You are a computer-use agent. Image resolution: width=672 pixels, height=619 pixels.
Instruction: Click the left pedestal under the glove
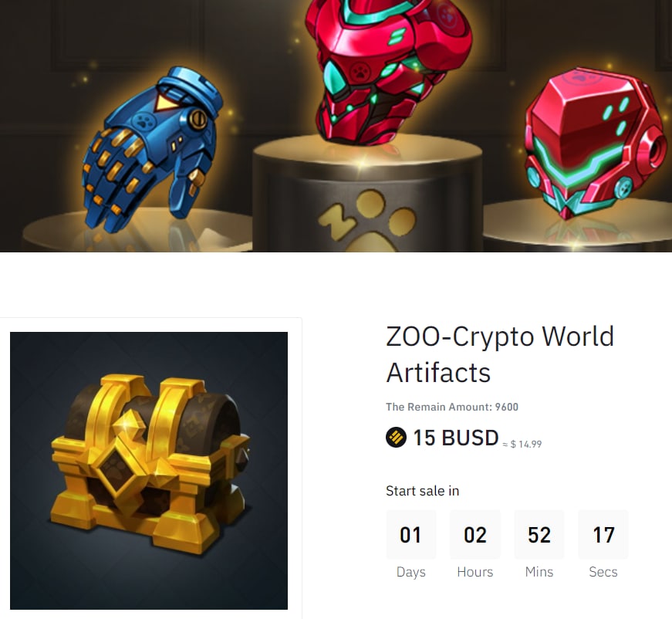[x=137, y=234]
